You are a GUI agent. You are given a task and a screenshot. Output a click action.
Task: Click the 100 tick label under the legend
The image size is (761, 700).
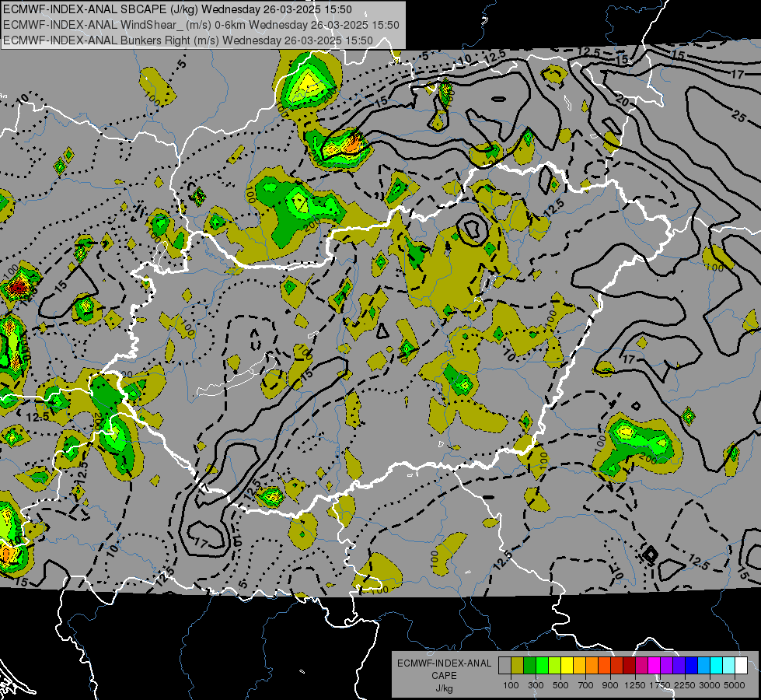511,685
